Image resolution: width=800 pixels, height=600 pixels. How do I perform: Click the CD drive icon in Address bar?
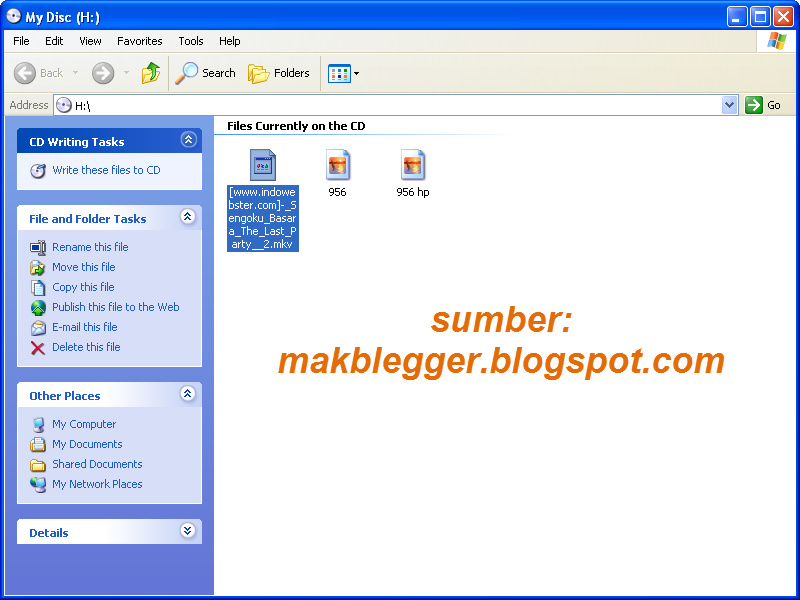tap(64, 105)
